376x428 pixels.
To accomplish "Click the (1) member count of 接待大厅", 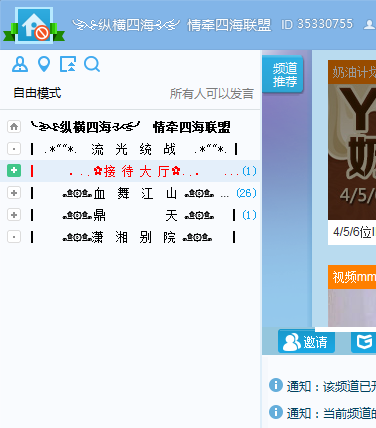I will coord(249,171).
